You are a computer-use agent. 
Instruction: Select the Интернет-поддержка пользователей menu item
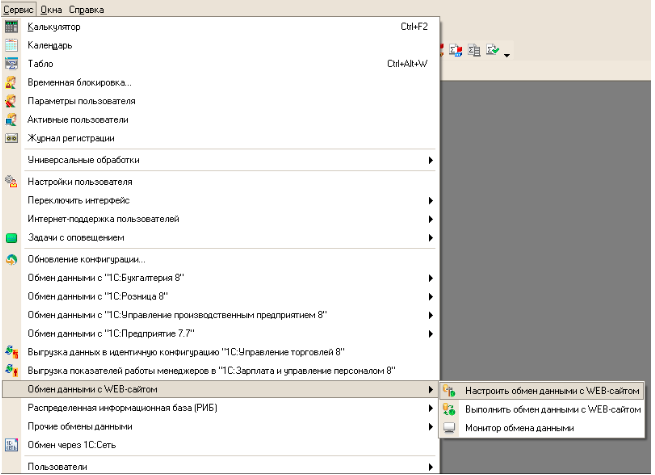click(221, 219)
